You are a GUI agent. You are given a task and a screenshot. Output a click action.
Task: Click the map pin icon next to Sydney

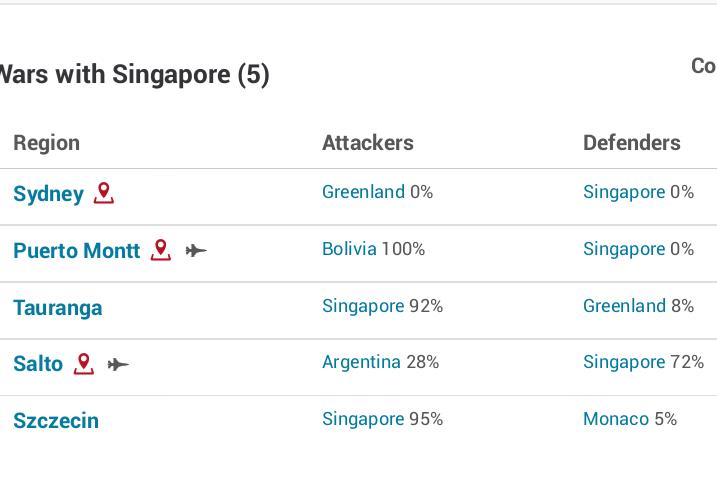[x=104, y=193]
